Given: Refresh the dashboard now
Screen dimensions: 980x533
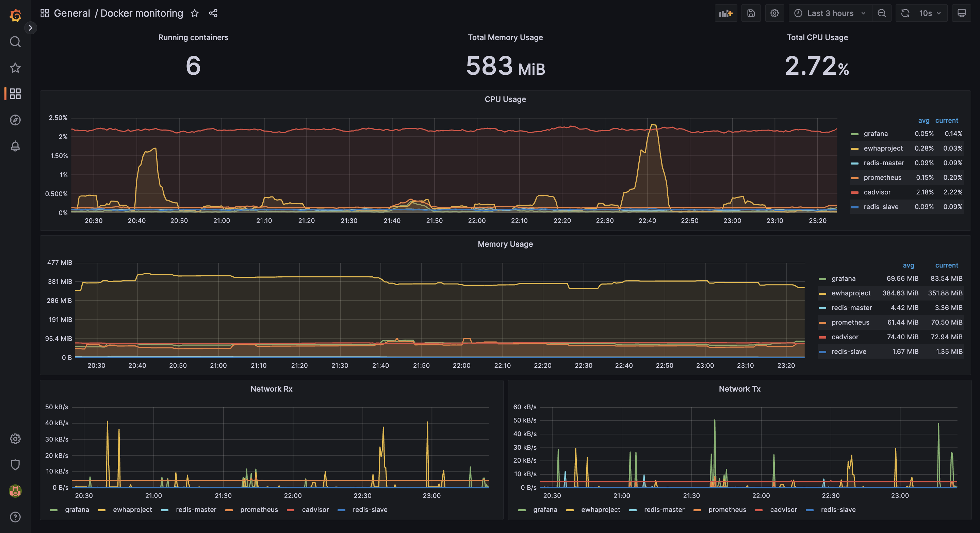Looking at the screenshot, I should point(905,13).
